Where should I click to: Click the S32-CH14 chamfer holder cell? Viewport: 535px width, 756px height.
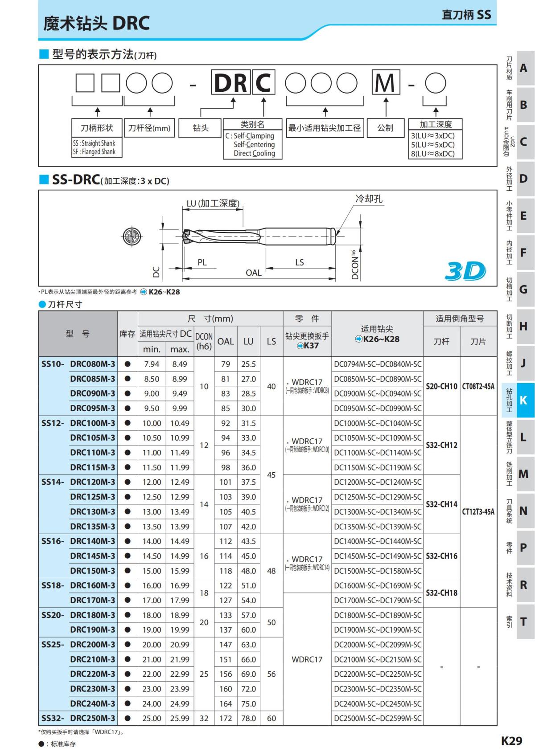tap(441, 504)
